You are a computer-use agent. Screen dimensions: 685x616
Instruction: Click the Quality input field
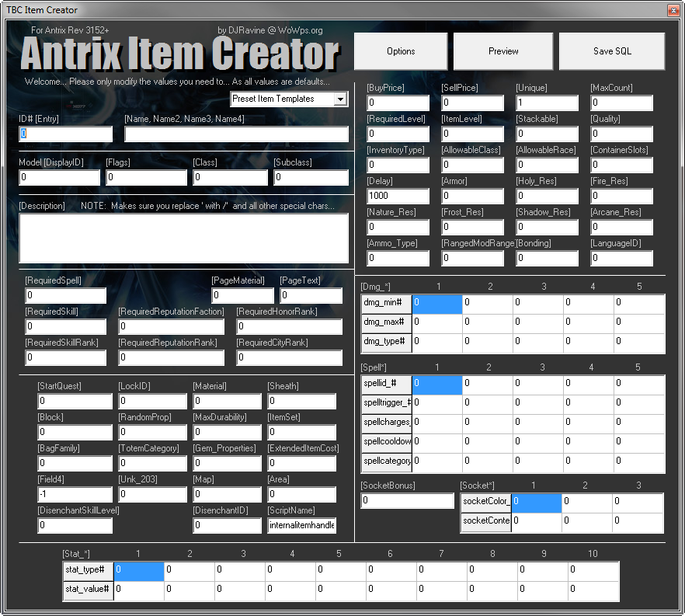(621, 134)
